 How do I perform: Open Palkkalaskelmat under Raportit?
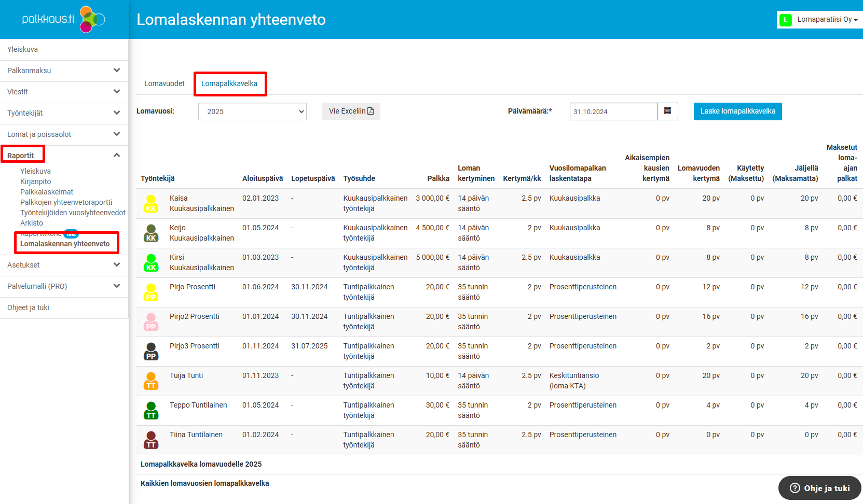(x=47, y=192)
